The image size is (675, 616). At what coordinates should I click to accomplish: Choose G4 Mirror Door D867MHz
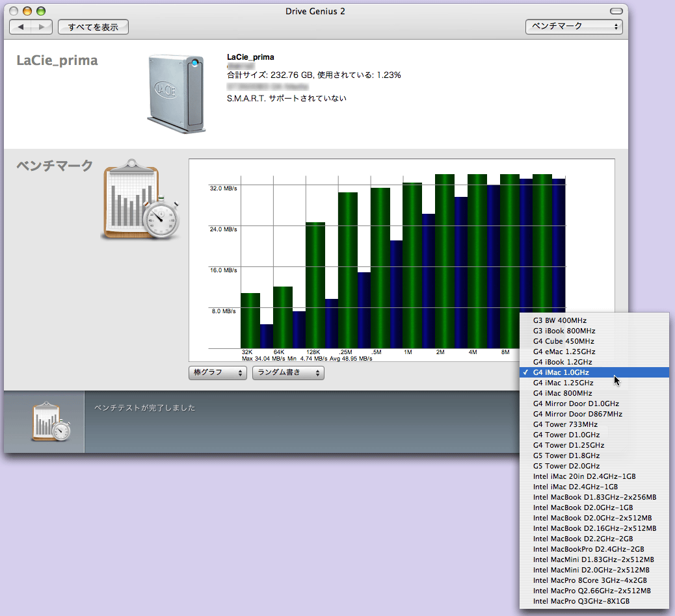[x=594, y=414]
